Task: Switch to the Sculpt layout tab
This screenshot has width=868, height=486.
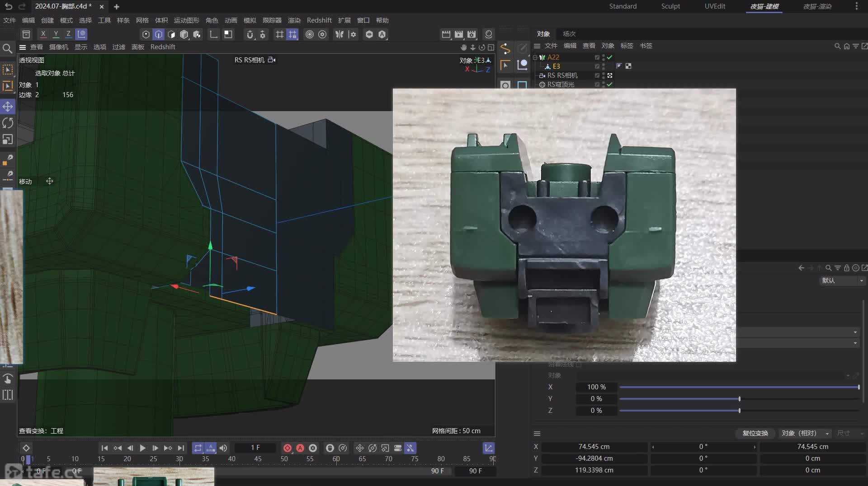Action: (x=670, y=6)
